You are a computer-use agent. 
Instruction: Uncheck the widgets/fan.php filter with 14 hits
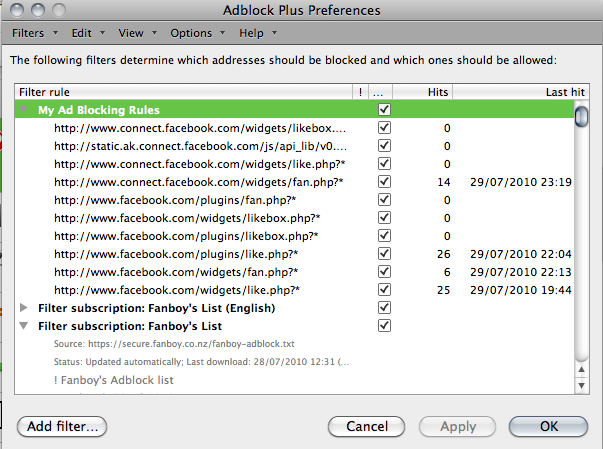click(384, 181)
